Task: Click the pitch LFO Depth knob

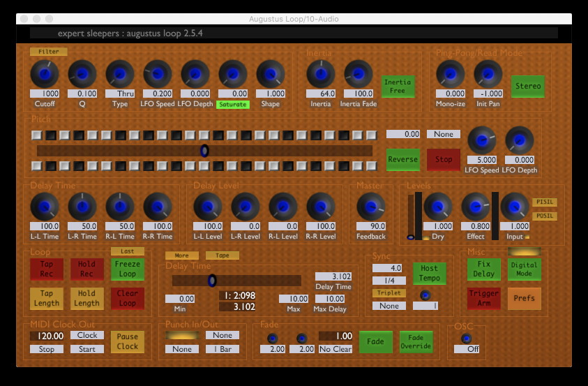Action: (x=520, y=140)
